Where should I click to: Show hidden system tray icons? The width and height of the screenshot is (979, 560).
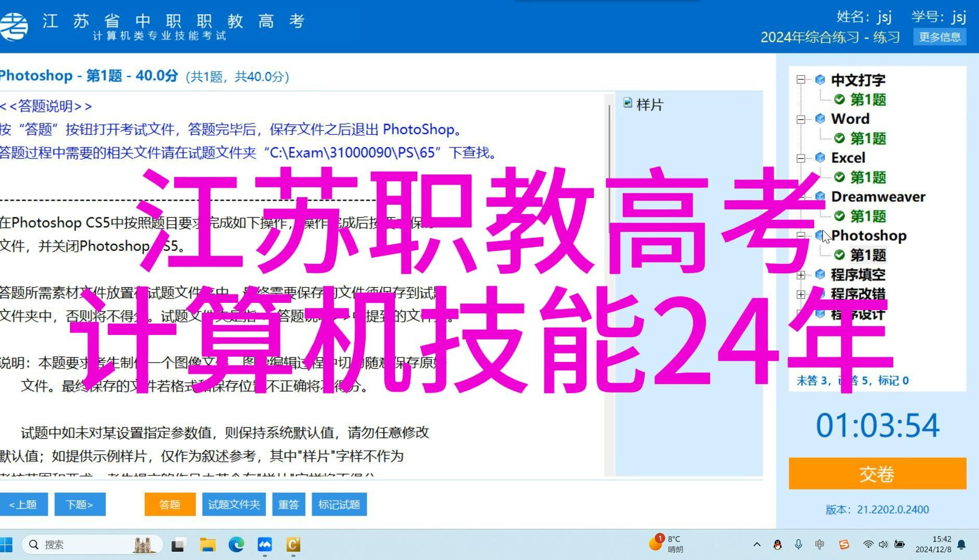757,544
